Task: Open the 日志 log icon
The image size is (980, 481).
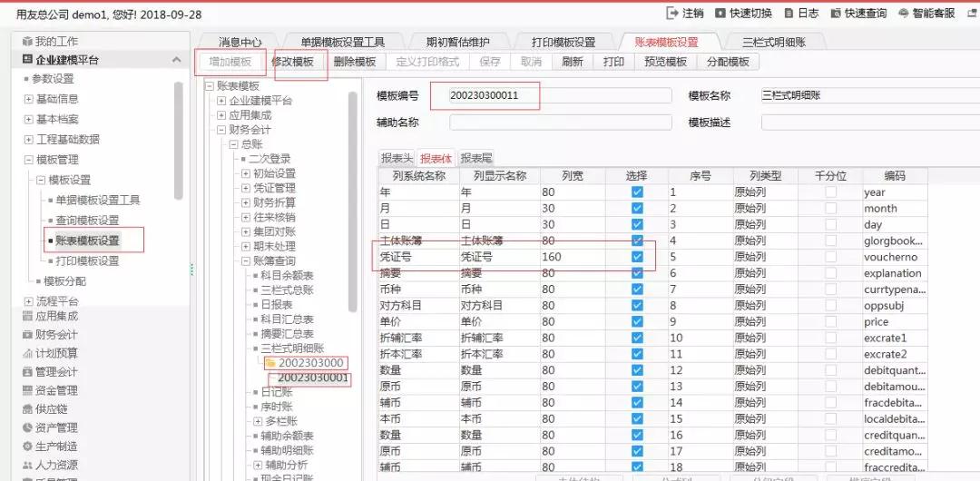Action: coord(788,14)
